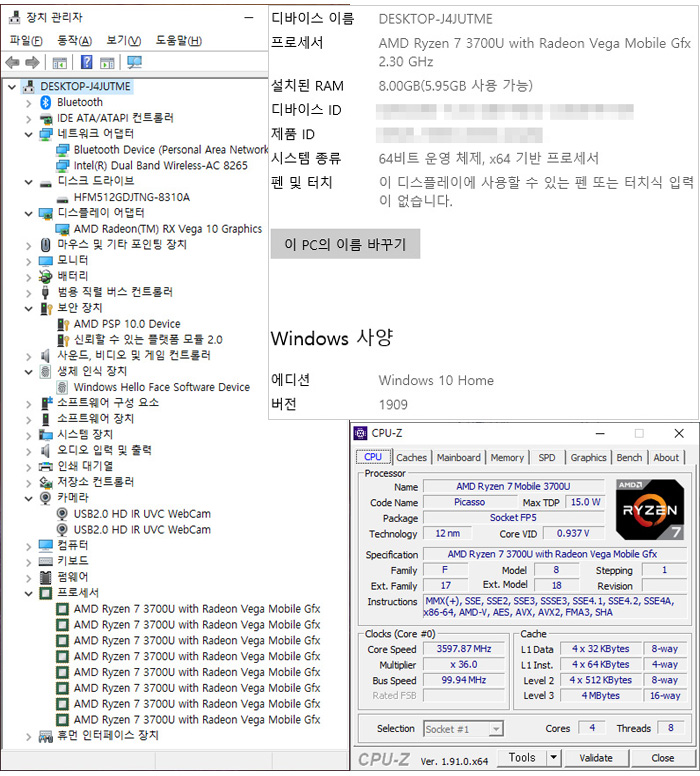Click the Tools button in CPU-Z
700x776 pixels.
pos(522,758)
